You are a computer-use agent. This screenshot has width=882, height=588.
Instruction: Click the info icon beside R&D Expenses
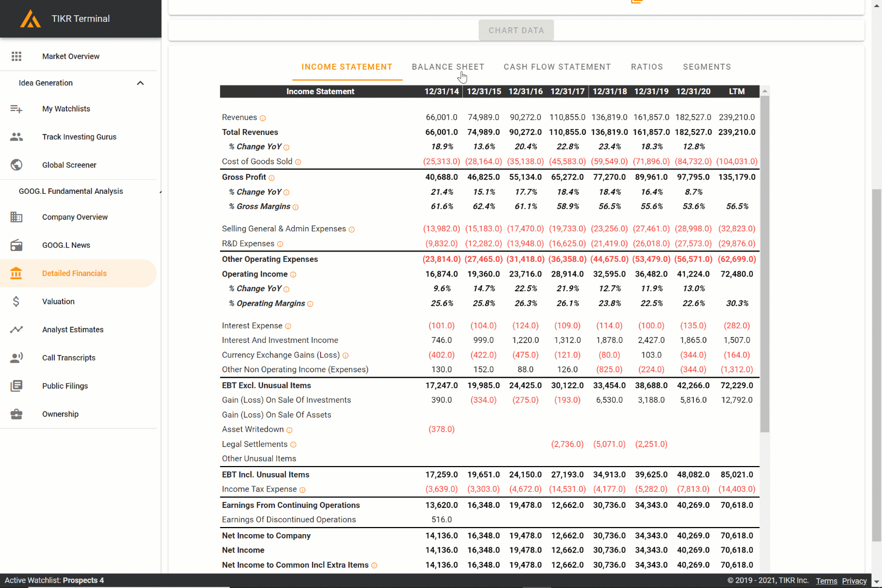click(280, 244)
